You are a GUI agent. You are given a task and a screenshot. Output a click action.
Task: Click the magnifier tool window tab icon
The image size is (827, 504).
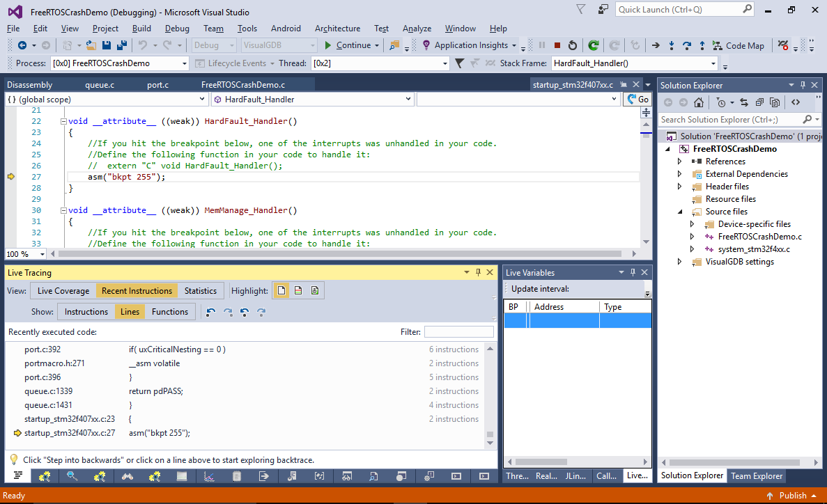click(72, 476)
